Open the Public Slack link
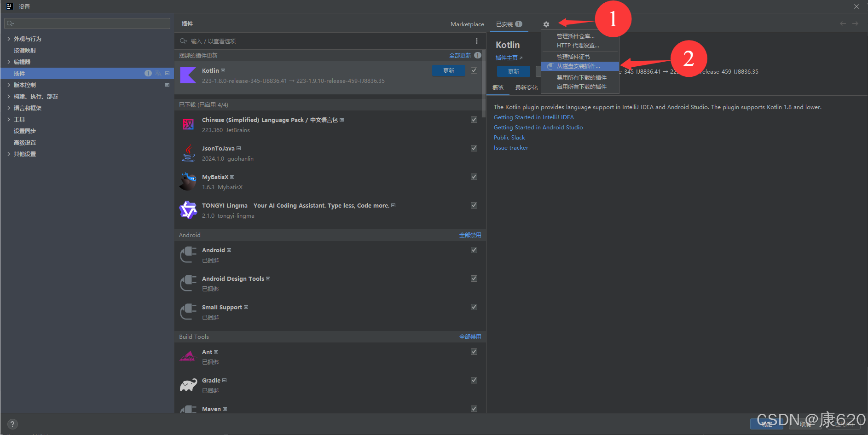868x435 pixels. point(509,138)
